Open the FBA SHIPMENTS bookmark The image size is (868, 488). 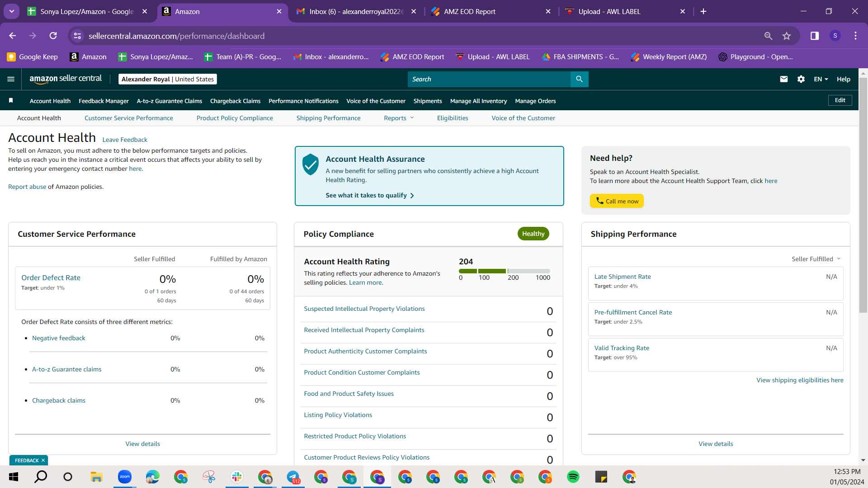[581, 56]
